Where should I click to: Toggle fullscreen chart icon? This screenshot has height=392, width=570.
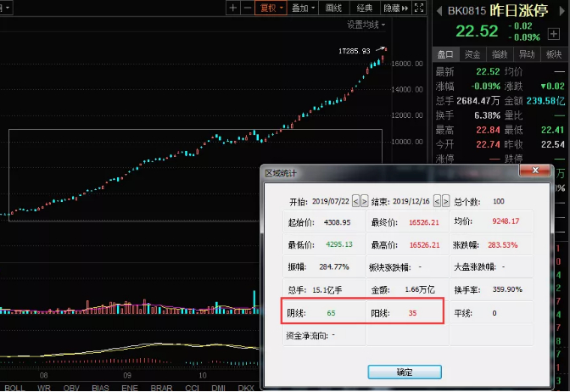tap(419, 8)
